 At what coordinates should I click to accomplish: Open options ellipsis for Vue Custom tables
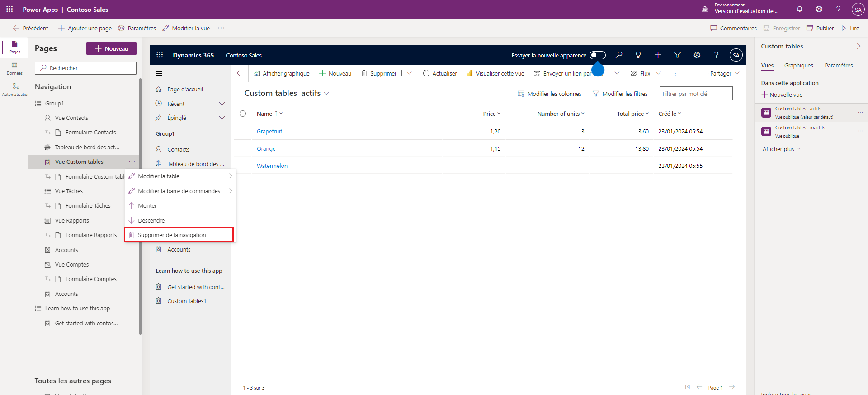132,162
